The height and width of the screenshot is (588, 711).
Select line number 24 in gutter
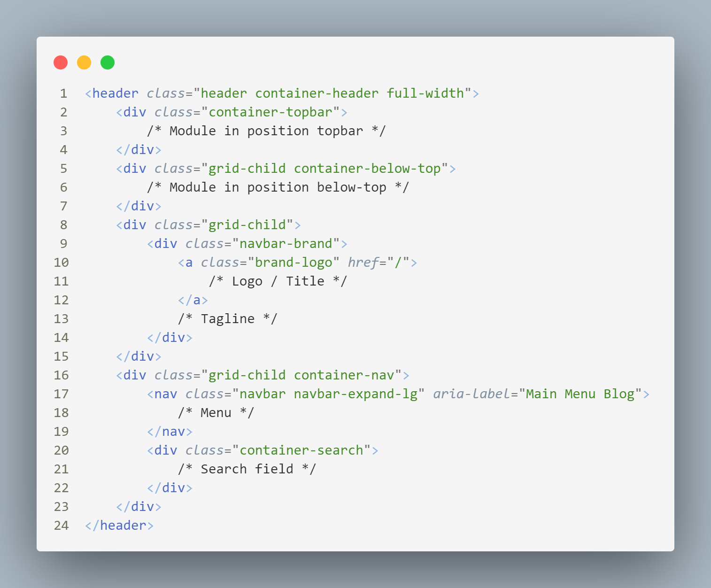62,526
